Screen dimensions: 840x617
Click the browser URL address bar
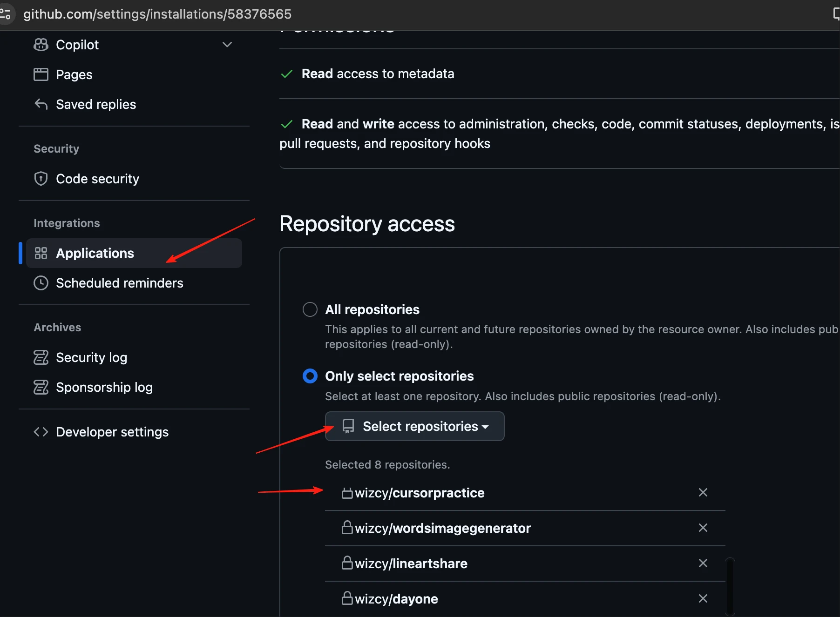pos(157,14)
